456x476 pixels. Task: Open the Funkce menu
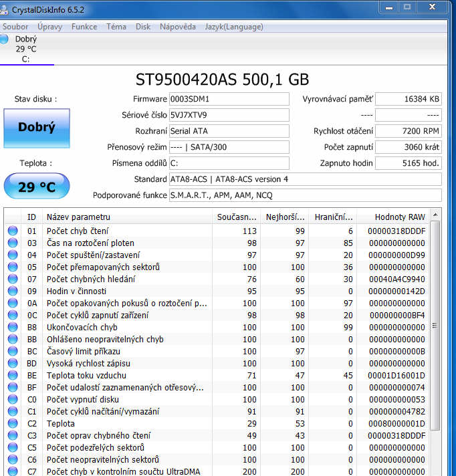(84, 27)
